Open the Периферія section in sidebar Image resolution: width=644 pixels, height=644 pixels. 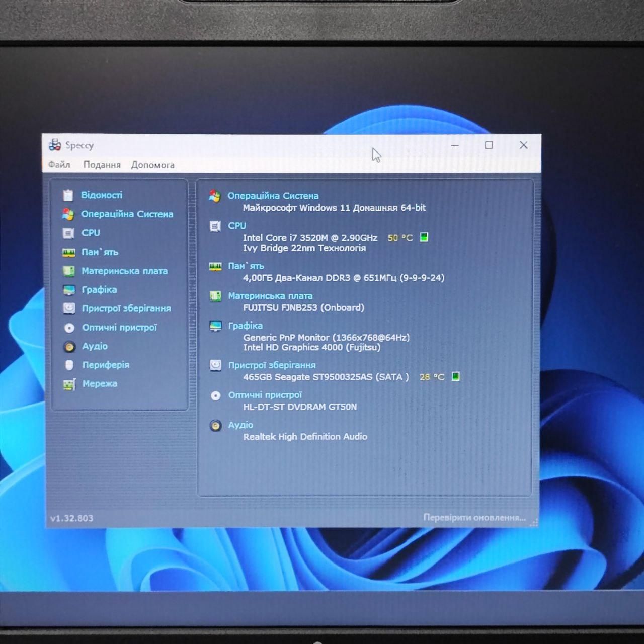106,365
